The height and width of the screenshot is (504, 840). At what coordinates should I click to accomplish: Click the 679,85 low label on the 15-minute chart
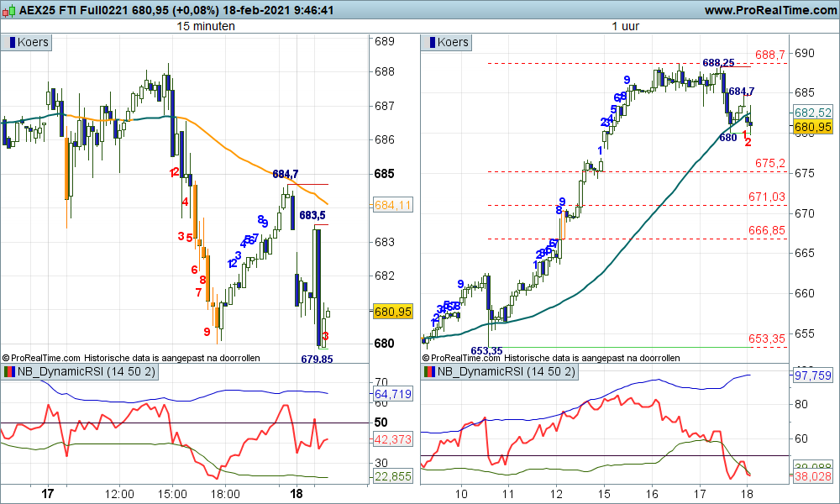click(317, 359)
